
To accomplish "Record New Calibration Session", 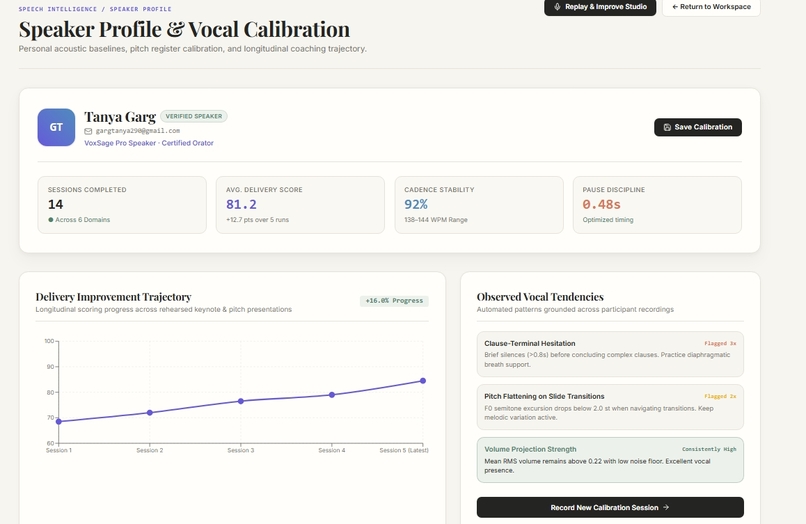I will [610, 508].
